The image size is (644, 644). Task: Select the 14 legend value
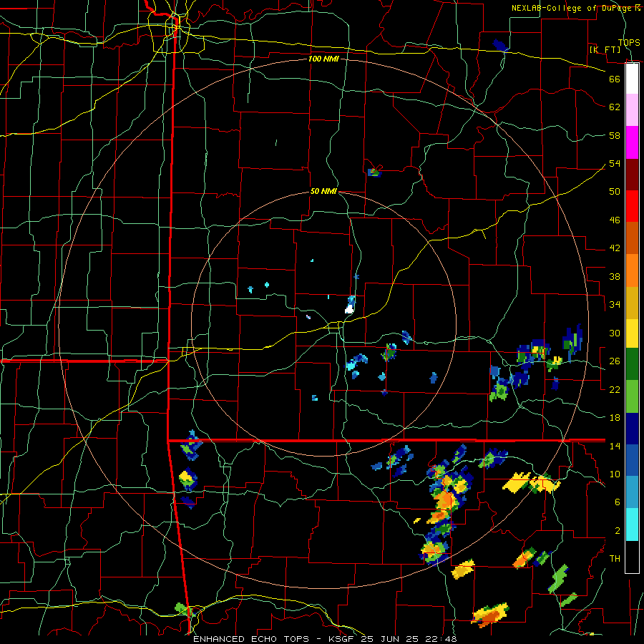(615, 446)
